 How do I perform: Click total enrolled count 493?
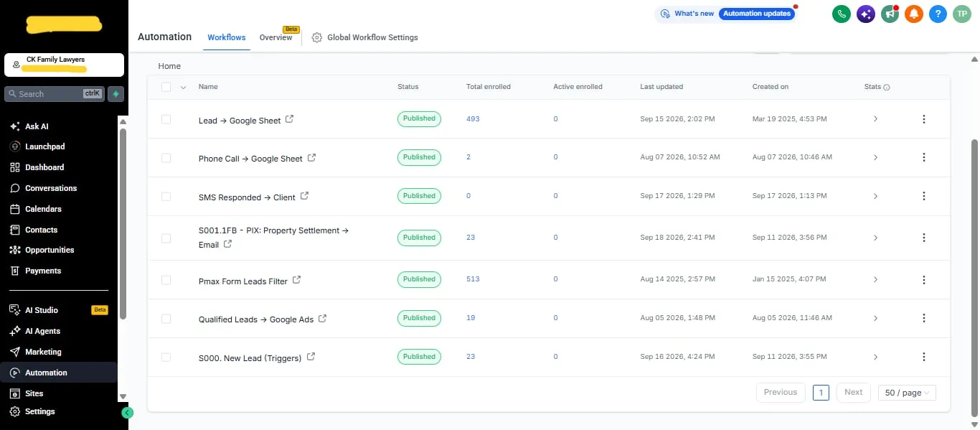click(x=473, y=118)
